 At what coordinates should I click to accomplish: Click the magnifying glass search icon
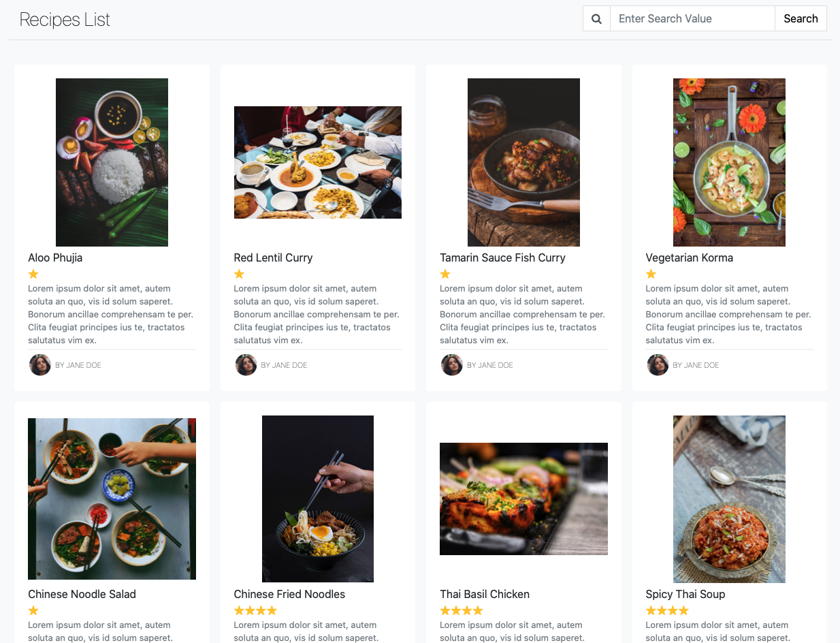pos(596,19)
